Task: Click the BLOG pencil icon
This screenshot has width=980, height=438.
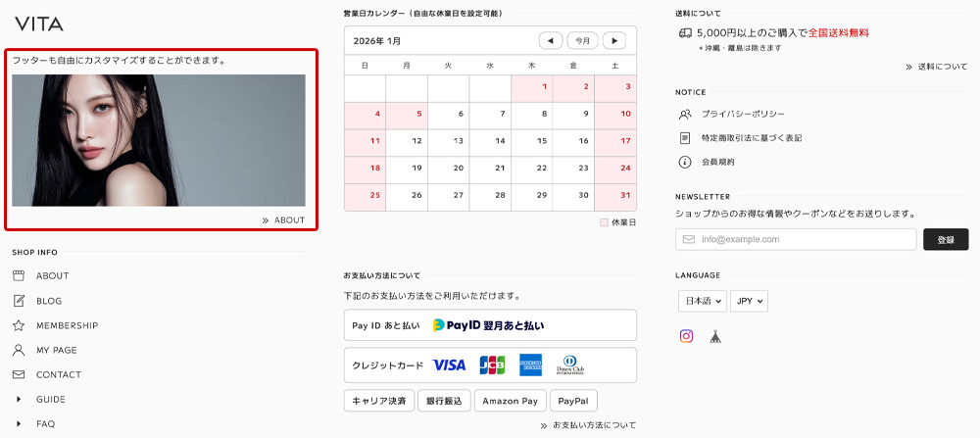Action: point(19,301)
